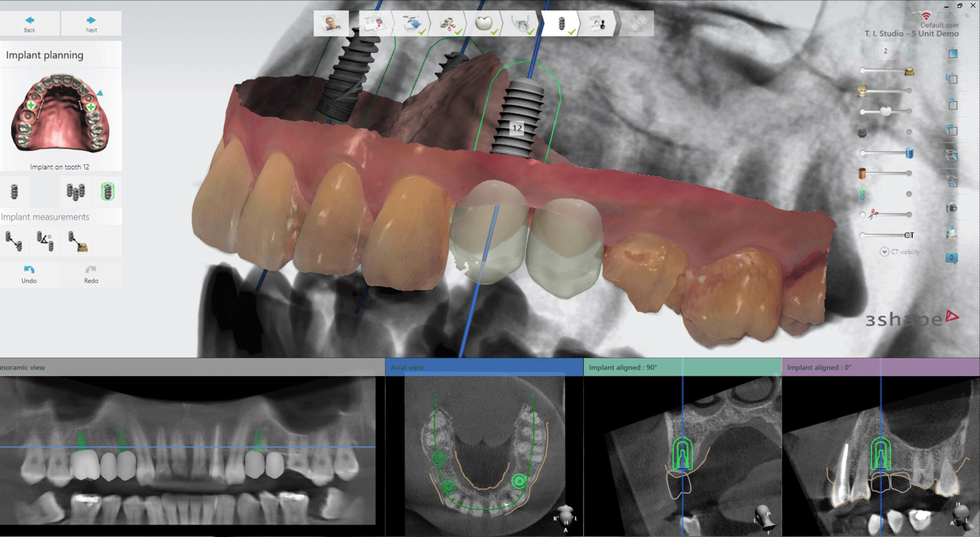
Task: Click implant marker in axial view right side
Action: pos(519,480)
